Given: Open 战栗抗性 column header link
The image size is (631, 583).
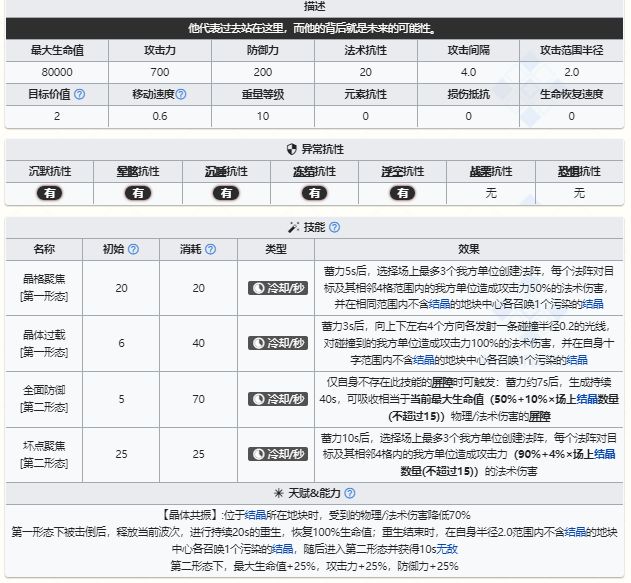Looking at the screenshot, I should coord(491,171).
